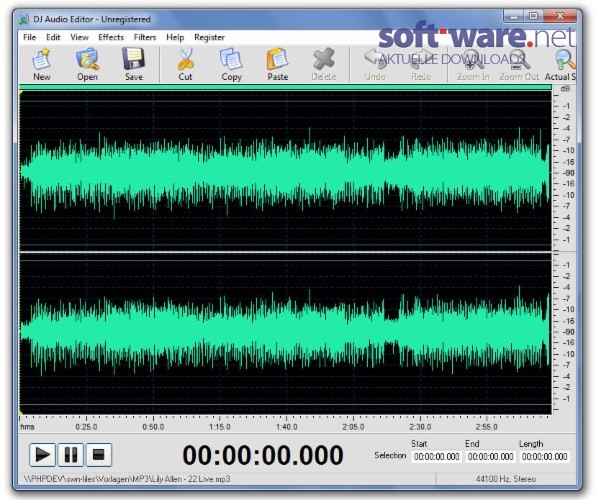Open the View menu

[x=79, y=37]
